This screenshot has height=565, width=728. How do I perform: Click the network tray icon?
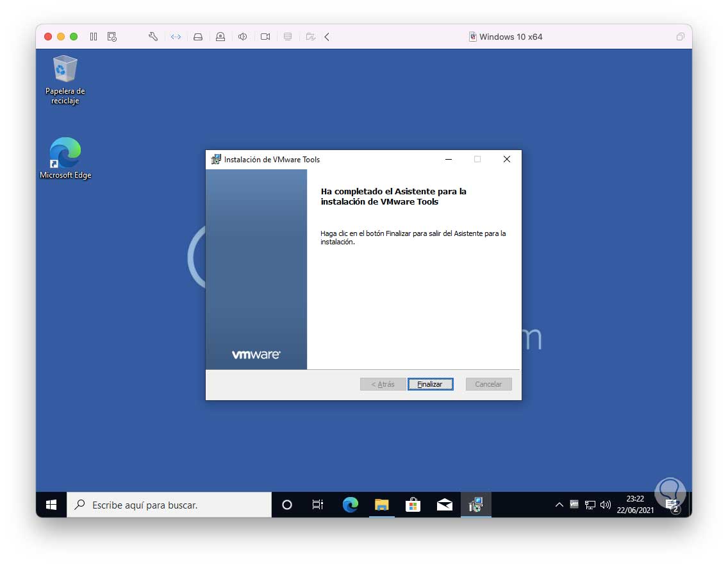tap(590, 505)
